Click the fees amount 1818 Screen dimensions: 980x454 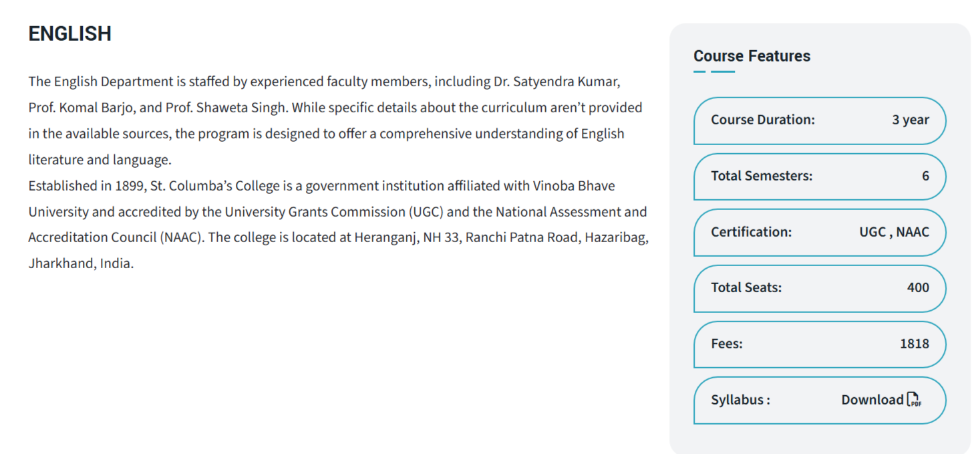click(x=914, y=344)
